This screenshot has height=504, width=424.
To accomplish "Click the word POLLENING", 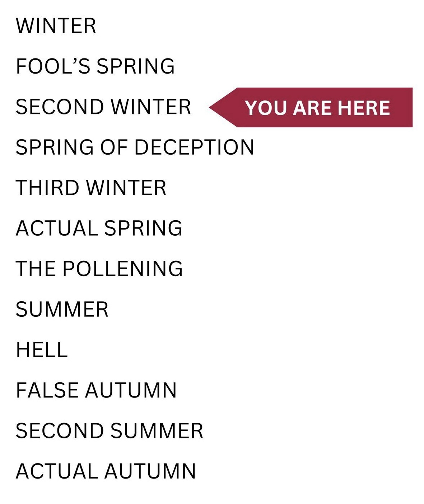I will coord(123,269).
